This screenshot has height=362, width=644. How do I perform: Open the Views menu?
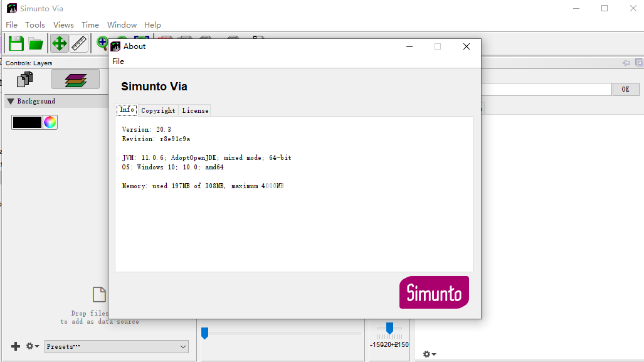tap(63, 25)
